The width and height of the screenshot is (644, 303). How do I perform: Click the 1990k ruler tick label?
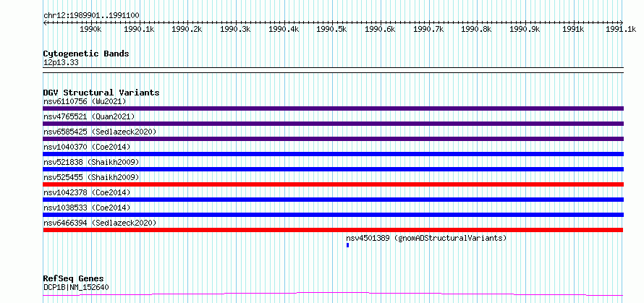click(90, 29)
